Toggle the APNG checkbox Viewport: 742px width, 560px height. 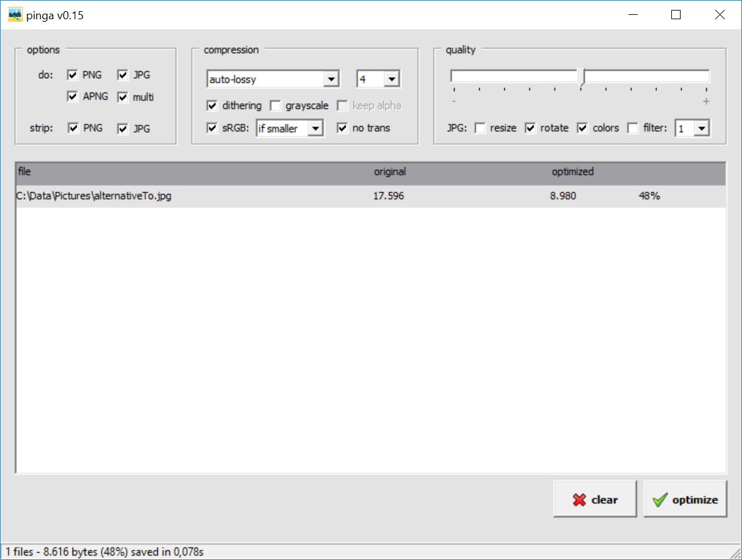[x=72, y=97]
